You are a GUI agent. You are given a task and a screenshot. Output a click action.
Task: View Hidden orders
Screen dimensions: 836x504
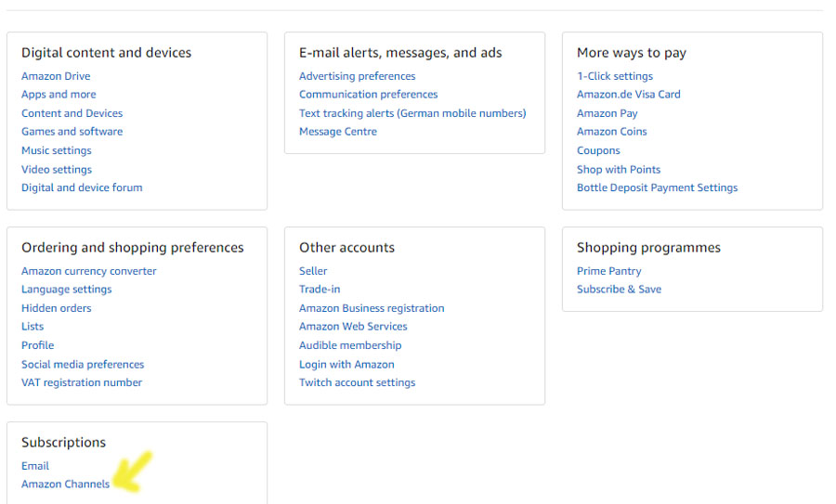57,308
